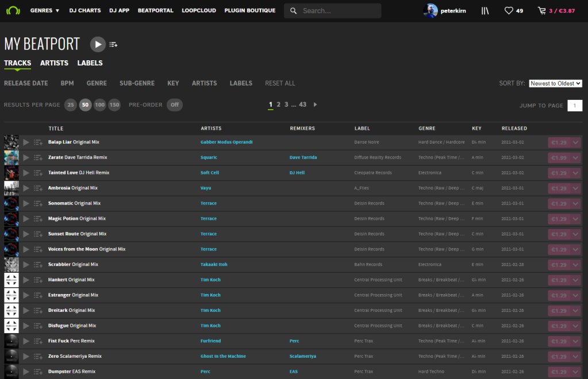Expand the Genres menu
Screen dimensions: 588x379
(x=45, y=10)
